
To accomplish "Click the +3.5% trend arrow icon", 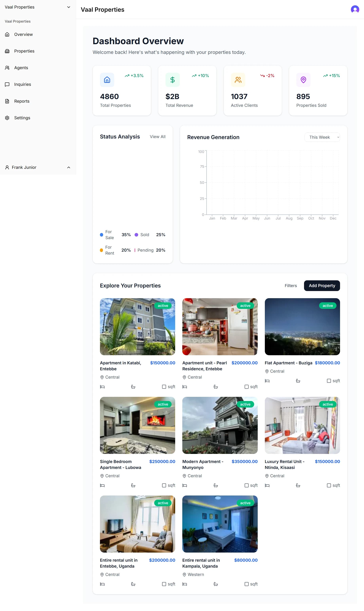I will [x=127, y=76].
